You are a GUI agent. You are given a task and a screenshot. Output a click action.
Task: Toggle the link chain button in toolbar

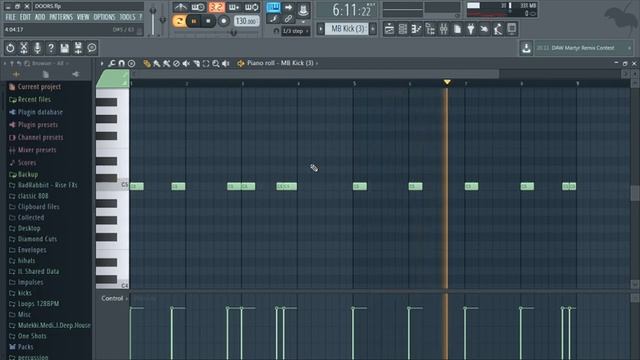[x=288, y=18]
